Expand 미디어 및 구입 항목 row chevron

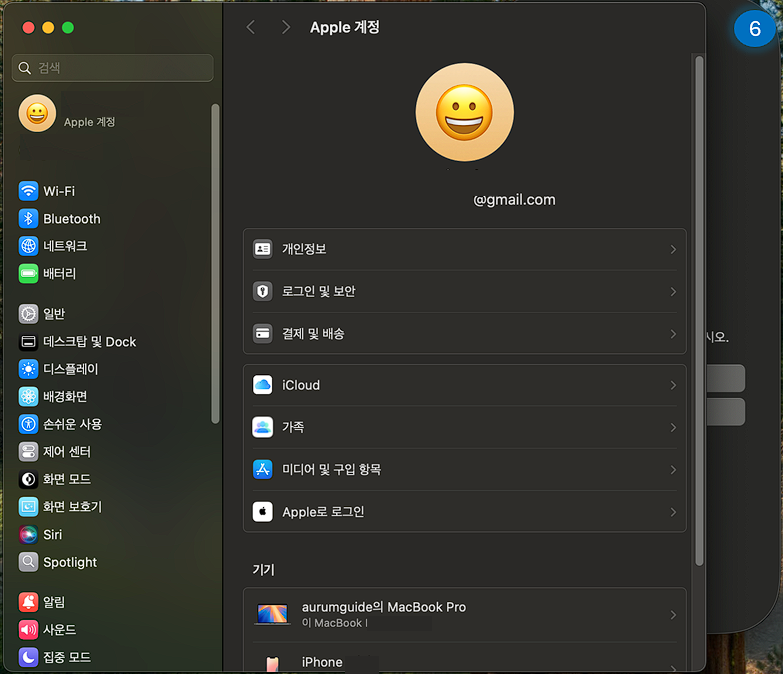click(673, 470)
